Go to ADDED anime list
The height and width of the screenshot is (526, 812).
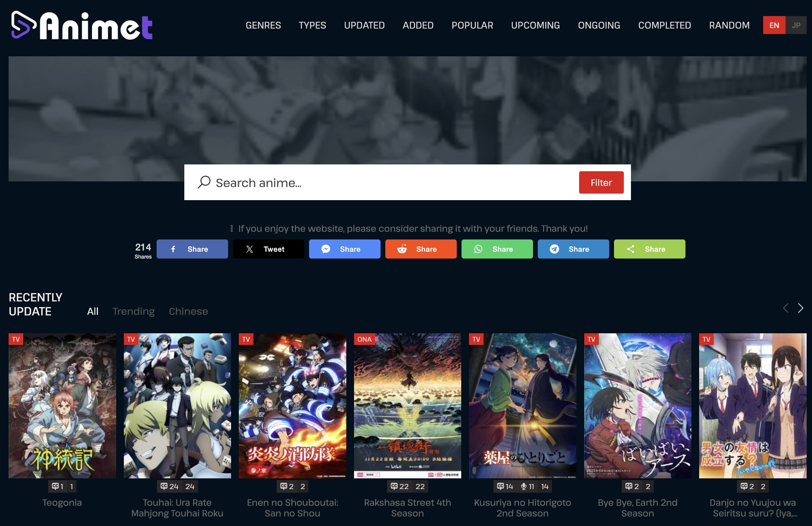pyautogui.click(x=418, y=25)
